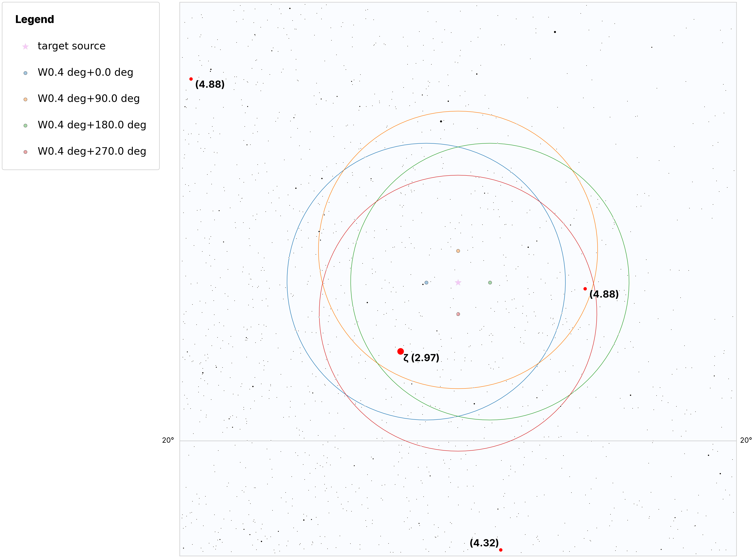Click the green W0.4 deg+180.0 deg pointing marker in the plot
This screenshot has width=756, height=558.
(490, 283)
